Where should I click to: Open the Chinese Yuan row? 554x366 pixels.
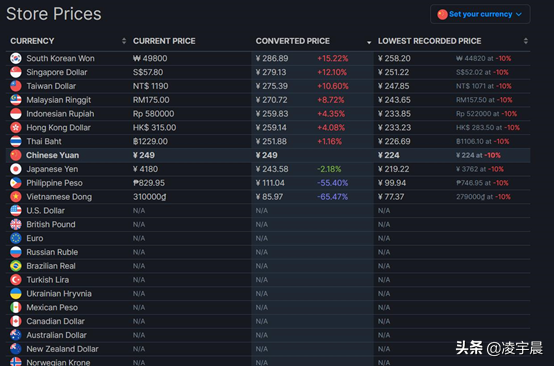(x=268, y=155)
